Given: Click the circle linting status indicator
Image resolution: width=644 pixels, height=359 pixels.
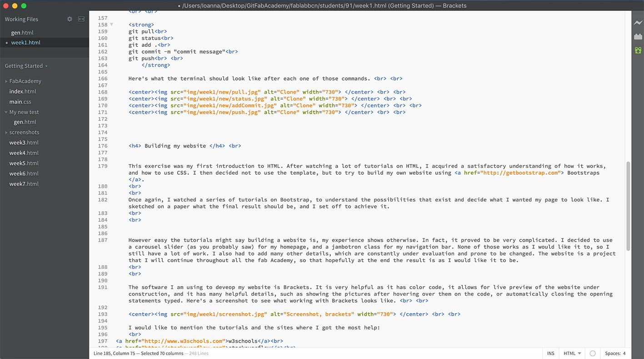Looking at the screenshot, I should tap(592, 354).
